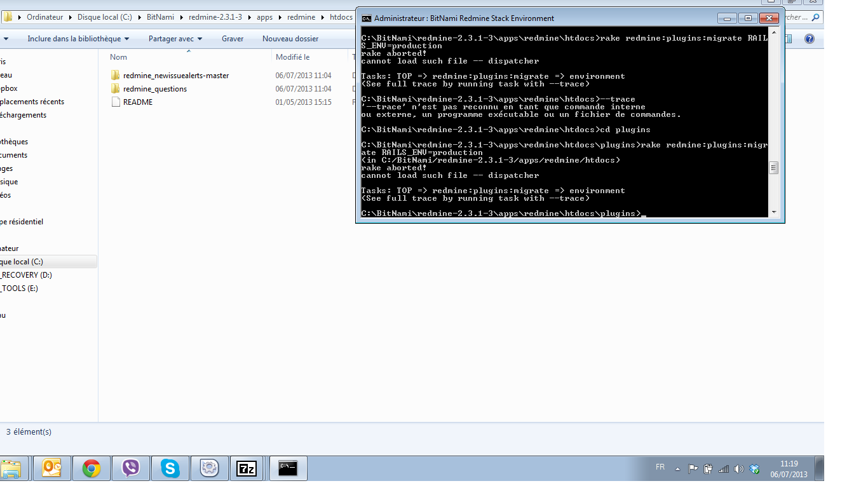Sort files by Nom column header
The width and height of the screenshot is (868, 488).
pos(119,57)
